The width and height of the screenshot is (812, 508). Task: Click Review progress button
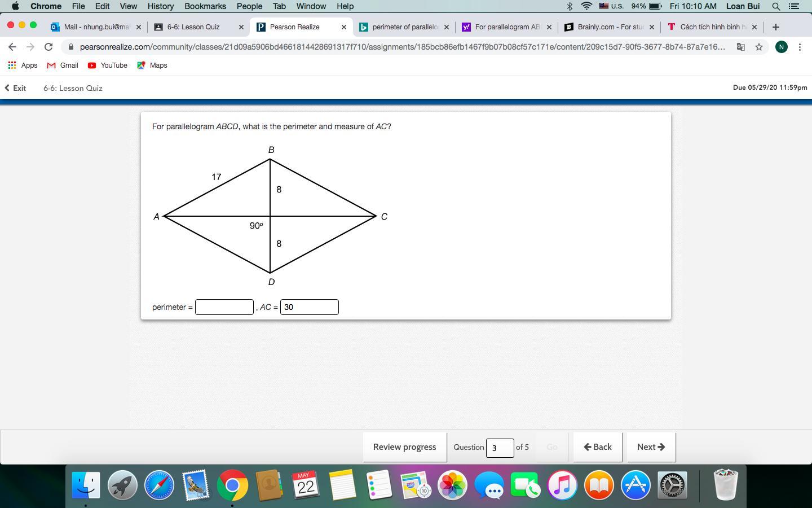click(x=405, y=447)
